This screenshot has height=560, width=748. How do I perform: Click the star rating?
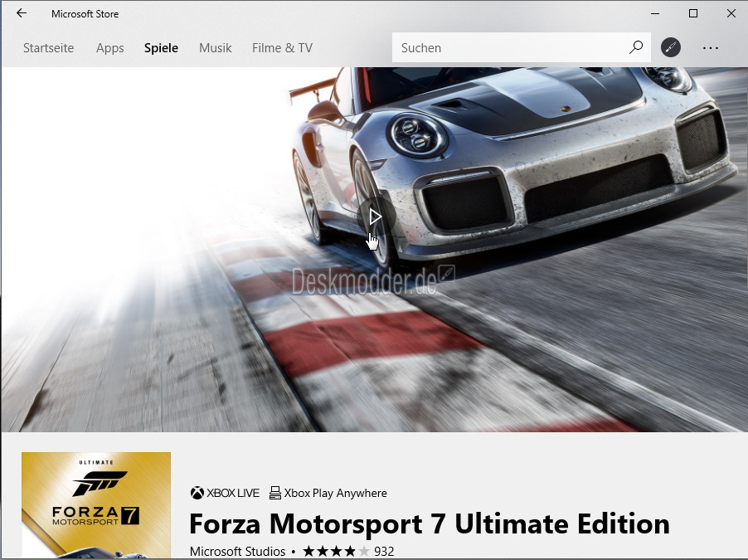click(x=337, y=552)
